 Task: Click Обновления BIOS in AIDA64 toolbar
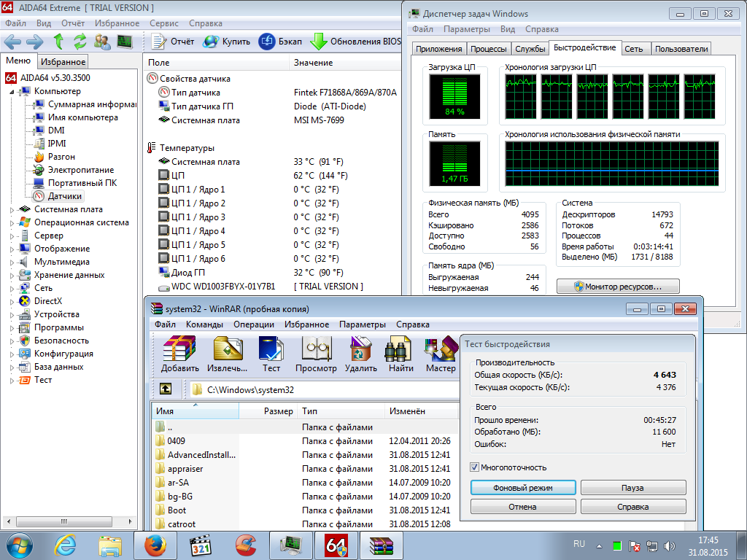point(355,42)
